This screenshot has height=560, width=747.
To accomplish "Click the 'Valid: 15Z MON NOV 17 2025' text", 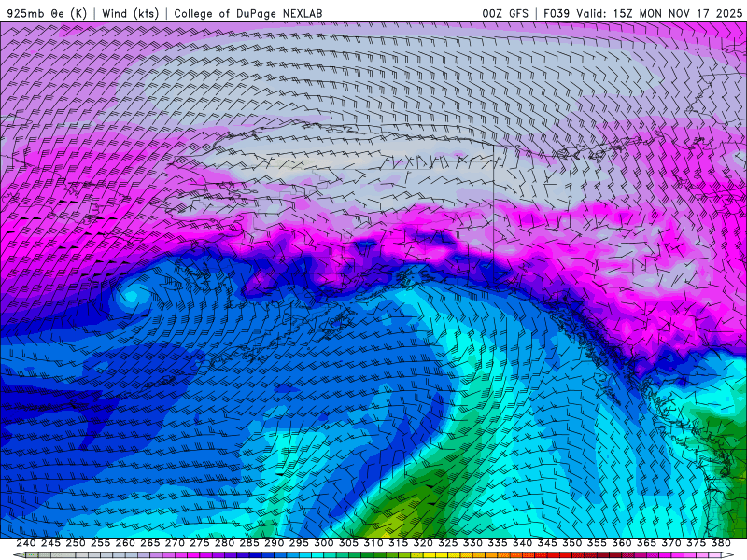I will click(659, 13).
